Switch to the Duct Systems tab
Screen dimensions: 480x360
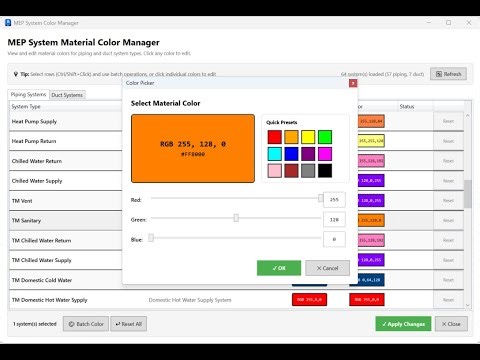67,95
